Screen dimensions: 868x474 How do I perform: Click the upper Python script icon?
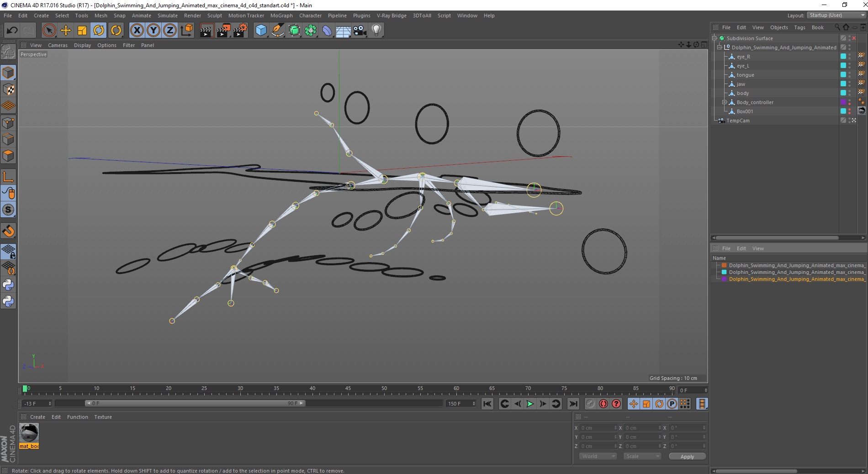click(x=8, y=285)
